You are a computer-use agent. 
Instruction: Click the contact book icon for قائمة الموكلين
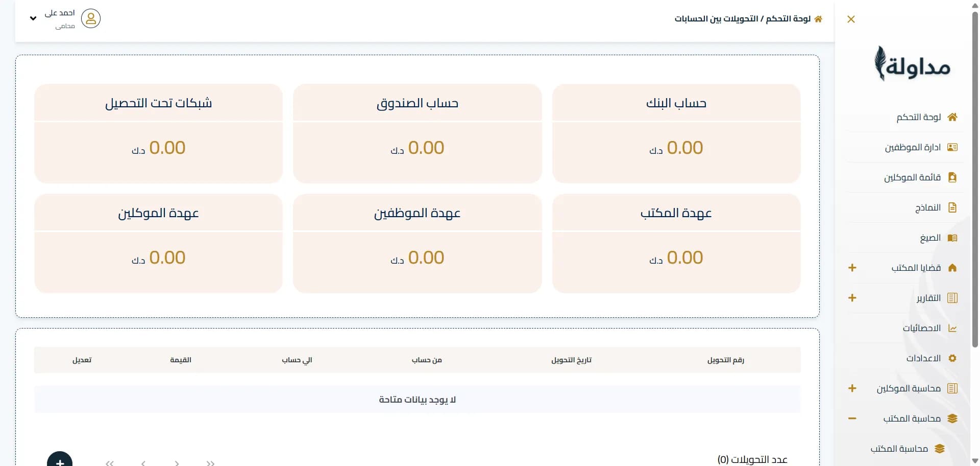click(x=952, y=177)
